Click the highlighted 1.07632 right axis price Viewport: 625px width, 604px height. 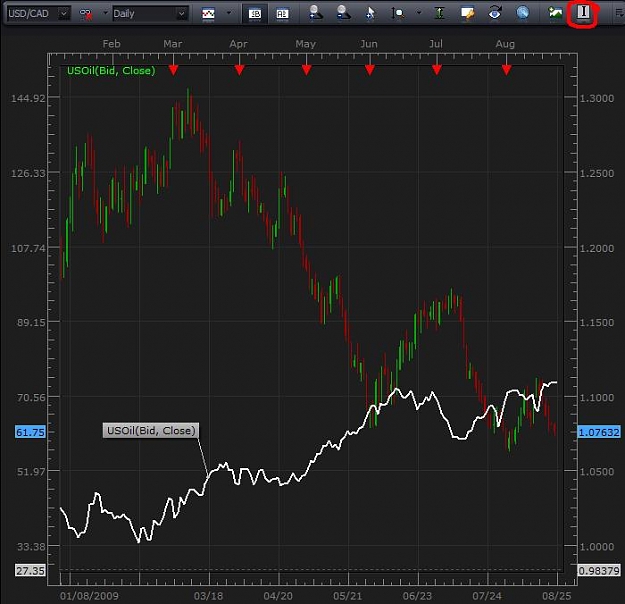click(x=599, y=432)
